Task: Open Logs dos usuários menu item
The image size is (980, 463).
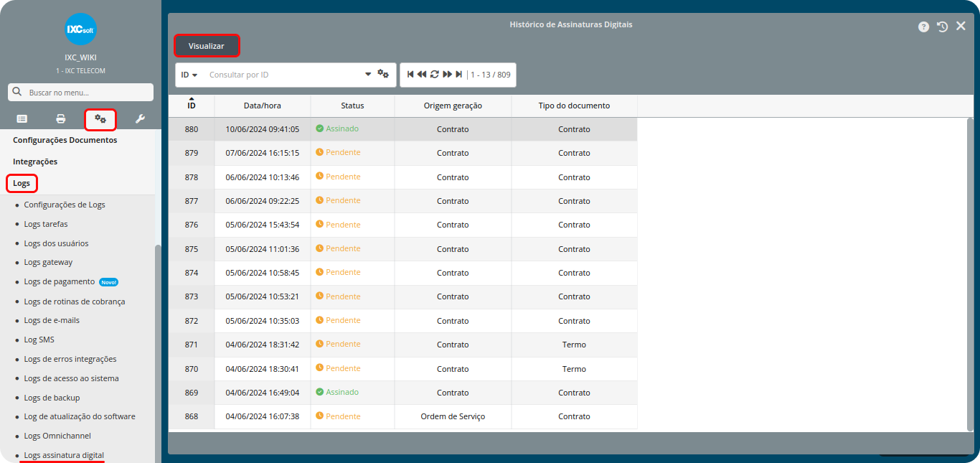Action: coord(56,243)
